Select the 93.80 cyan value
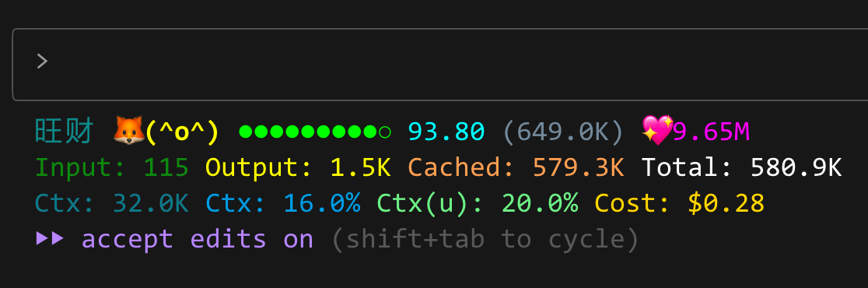The height and width of the screenshot is (288, 868). [446, 132]
